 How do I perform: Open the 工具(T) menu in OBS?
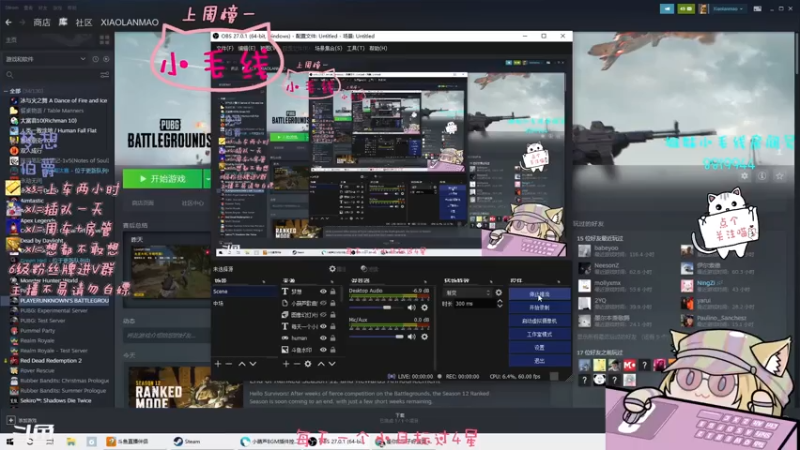pos(356,48)
